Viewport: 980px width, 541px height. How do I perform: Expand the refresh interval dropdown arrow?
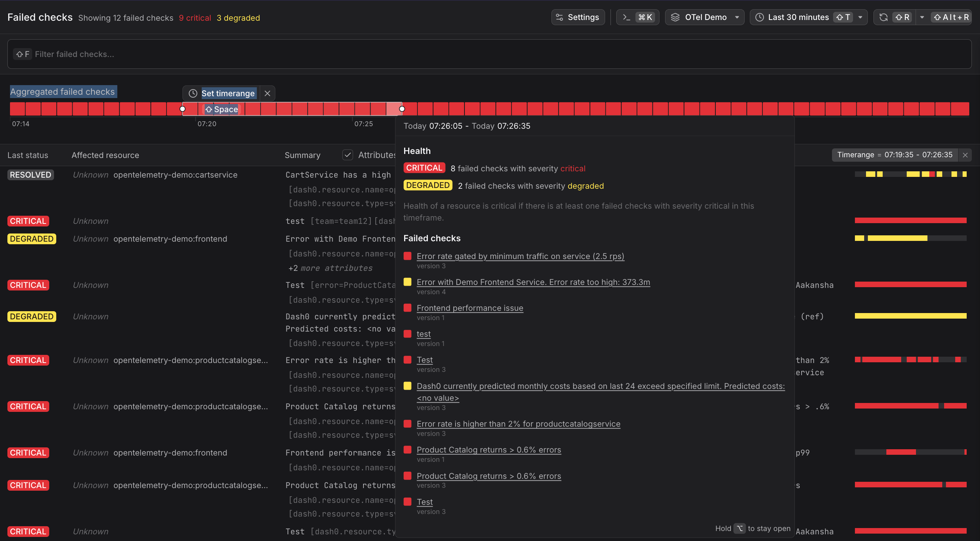[922, 17]
